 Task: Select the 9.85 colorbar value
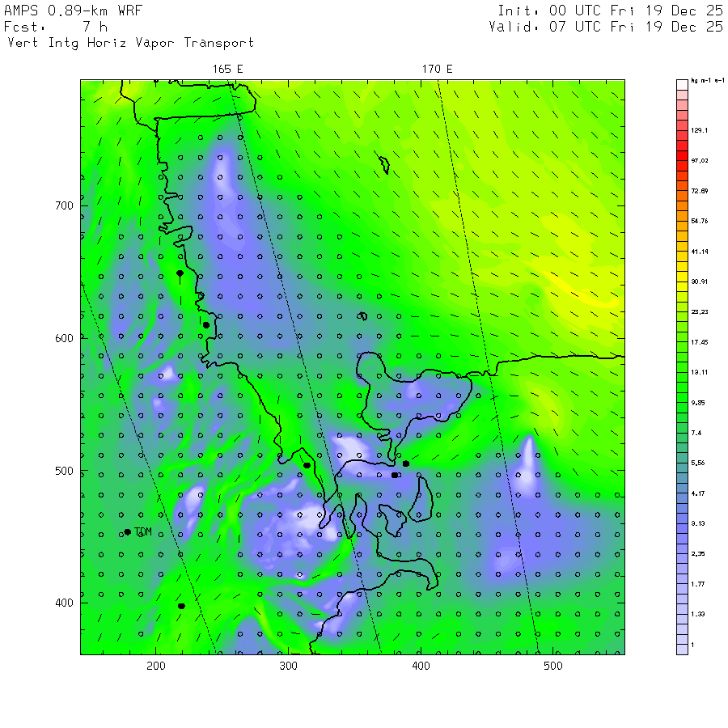698,403
